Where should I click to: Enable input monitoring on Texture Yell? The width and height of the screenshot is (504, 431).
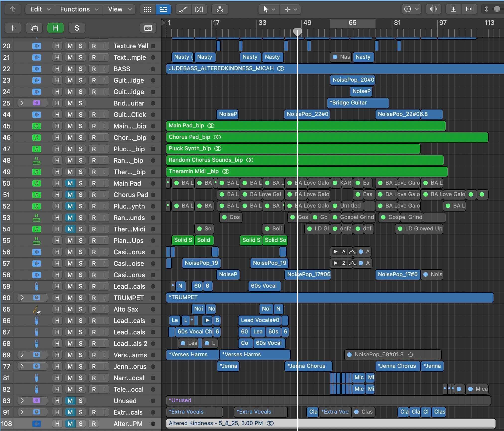coord(104,46)
